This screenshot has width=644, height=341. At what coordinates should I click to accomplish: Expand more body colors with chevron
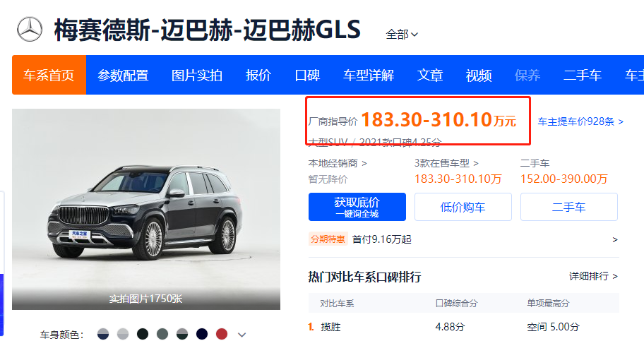point(242,335)
